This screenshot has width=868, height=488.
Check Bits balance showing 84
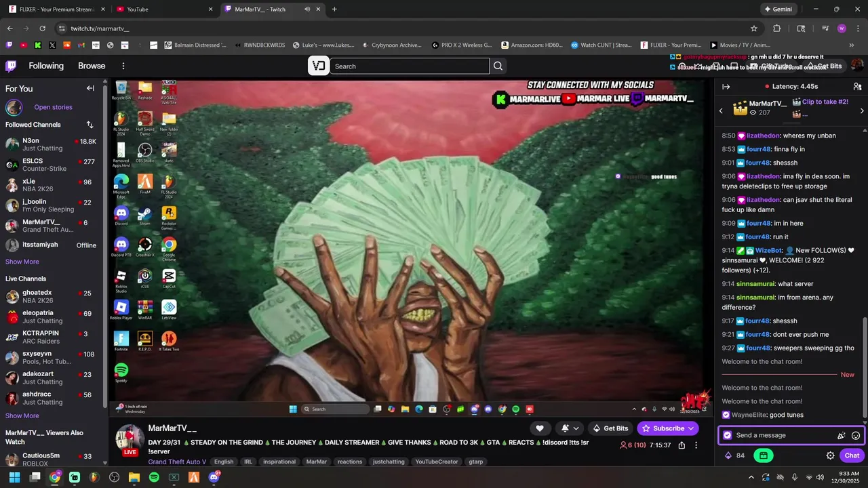tap(734, 455)
